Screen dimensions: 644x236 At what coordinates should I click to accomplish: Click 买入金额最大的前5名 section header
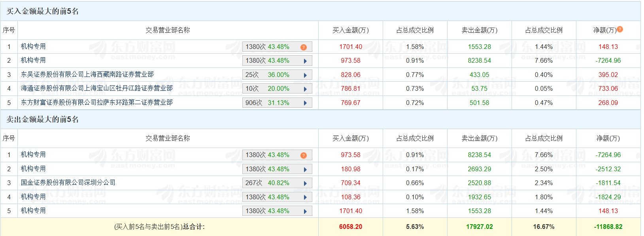(43, 11)
